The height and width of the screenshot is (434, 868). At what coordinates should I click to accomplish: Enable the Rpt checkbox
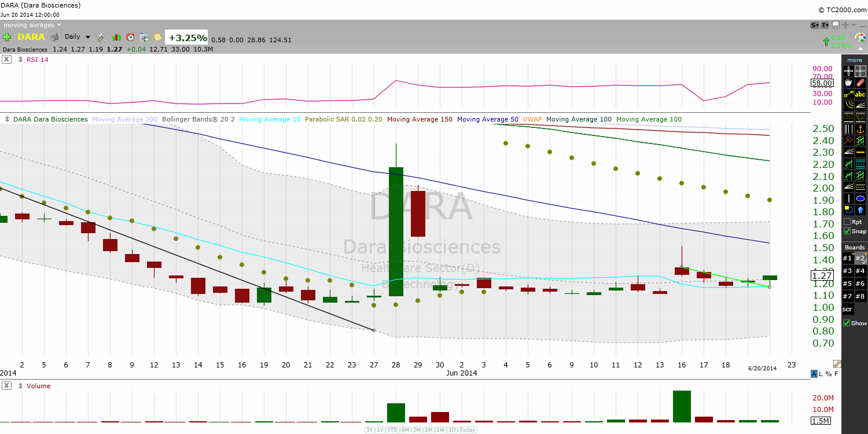[847, 222]
